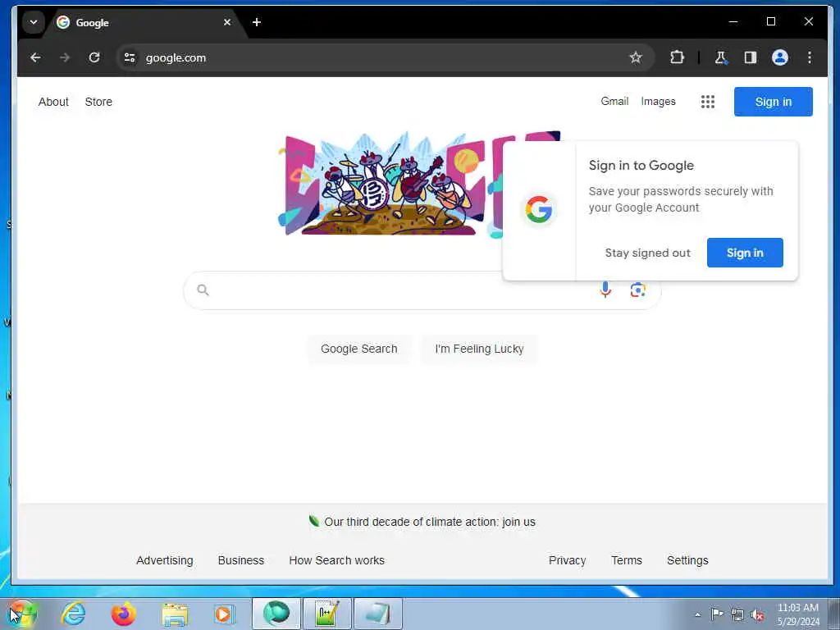Close the Google tab
Viewport: 840px width, 630px height.
(x=227, y=22)
